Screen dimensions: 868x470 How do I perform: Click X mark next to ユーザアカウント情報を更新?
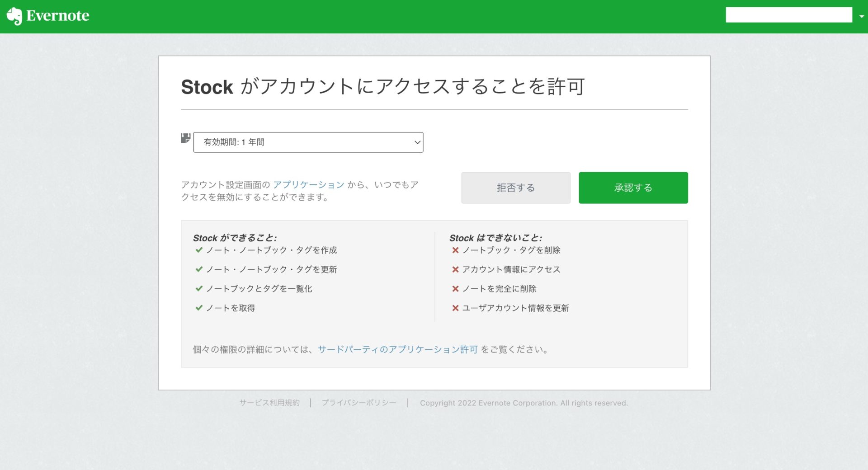click(x=455, y=308)
